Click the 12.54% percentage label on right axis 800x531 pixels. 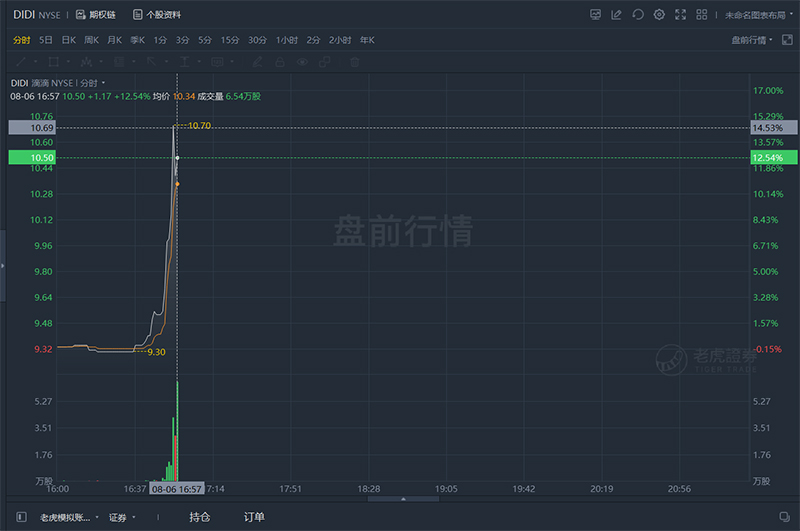click(x=773, y=158)
